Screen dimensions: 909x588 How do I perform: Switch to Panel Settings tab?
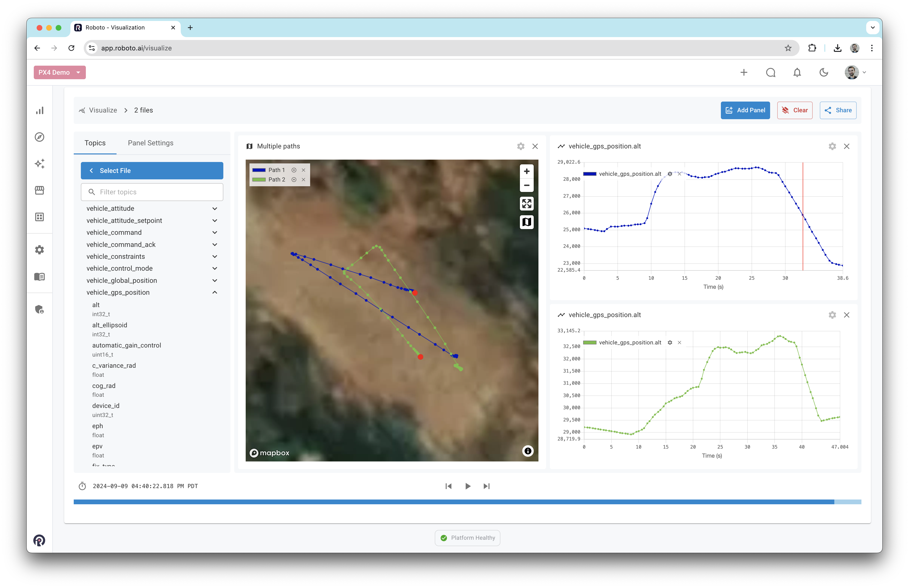150,143
